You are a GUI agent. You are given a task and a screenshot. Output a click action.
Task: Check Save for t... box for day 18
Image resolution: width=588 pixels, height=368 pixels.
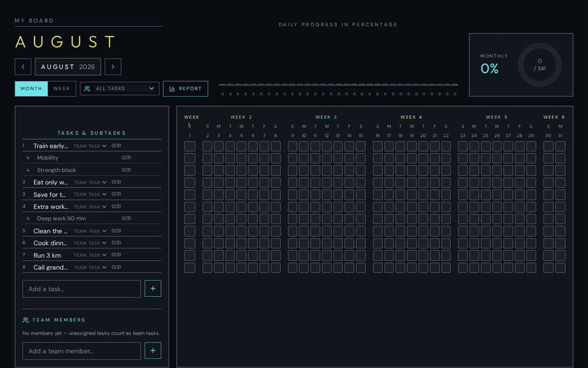tap(400, 195)
